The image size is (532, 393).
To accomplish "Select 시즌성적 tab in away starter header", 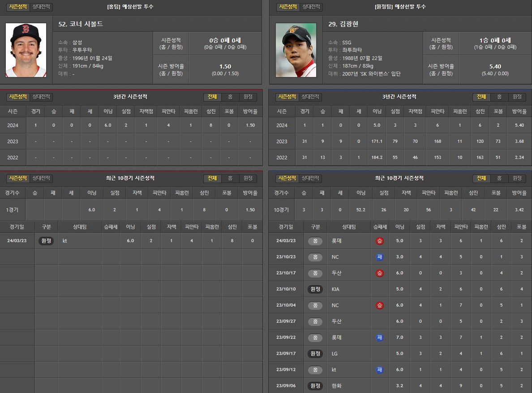I will 287,7.
